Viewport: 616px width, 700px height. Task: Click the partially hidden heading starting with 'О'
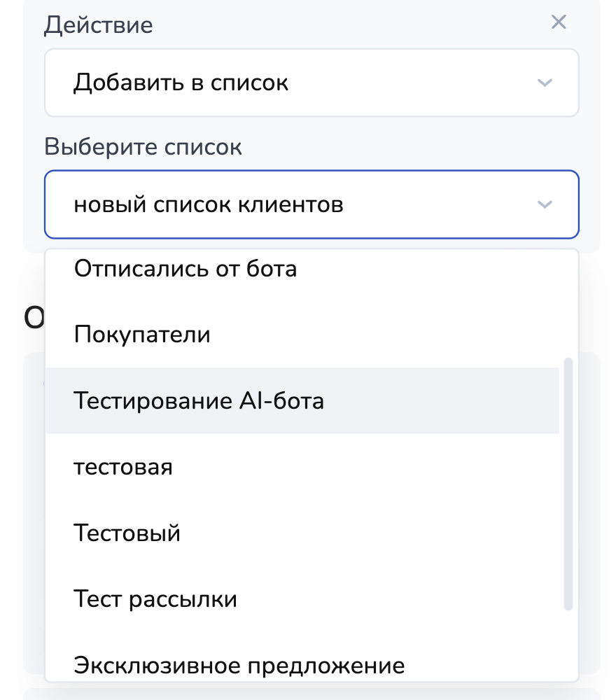tap(34, 318)
